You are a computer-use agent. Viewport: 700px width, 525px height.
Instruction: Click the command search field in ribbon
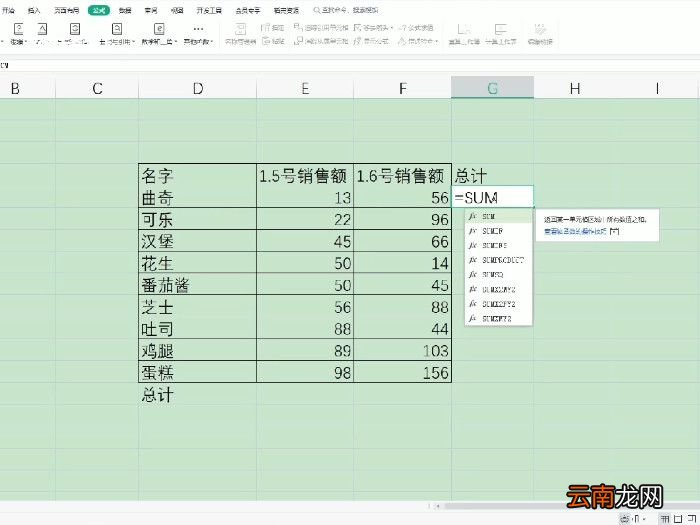pyautogui.click(x=346, y=10)
